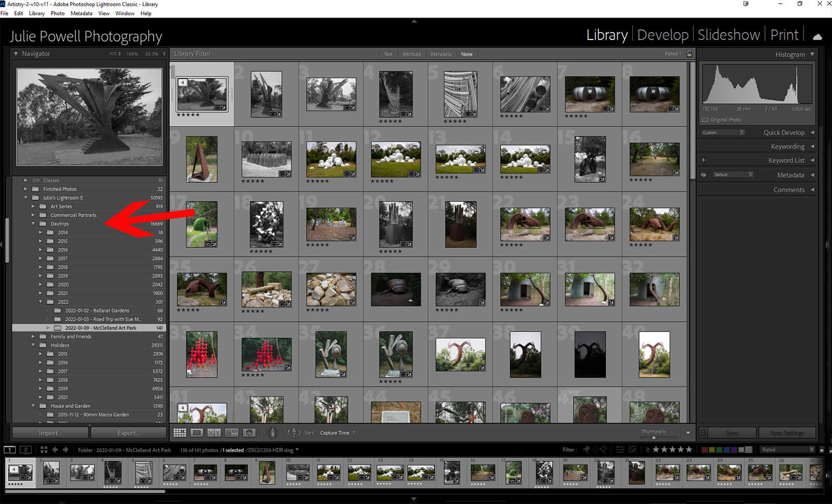
Task: Select the Painter spray can tool
Action: pos(272,432)
